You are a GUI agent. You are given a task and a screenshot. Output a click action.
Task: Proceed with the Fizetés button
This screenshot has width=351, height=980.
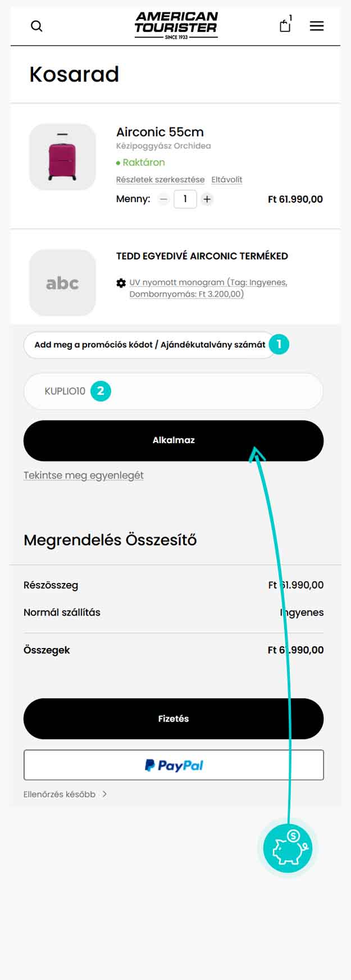click(x=174, y=718)
